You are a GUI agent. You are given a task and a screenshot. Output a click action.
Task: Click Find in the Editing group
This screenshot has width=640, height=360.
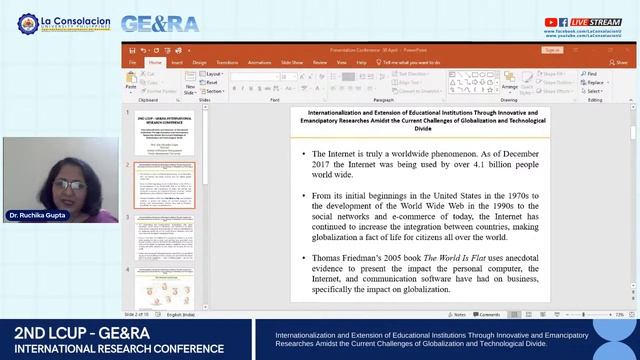click(589, 74)
